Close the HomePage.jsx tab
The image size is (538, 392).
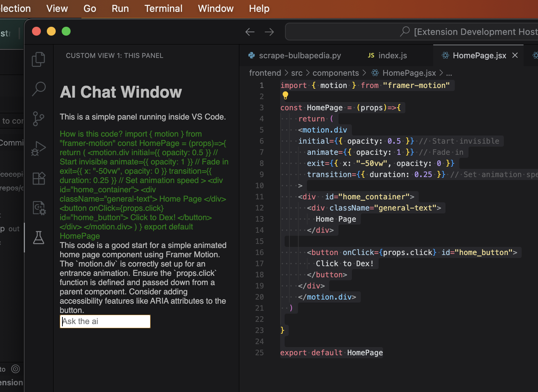(515, 55)
